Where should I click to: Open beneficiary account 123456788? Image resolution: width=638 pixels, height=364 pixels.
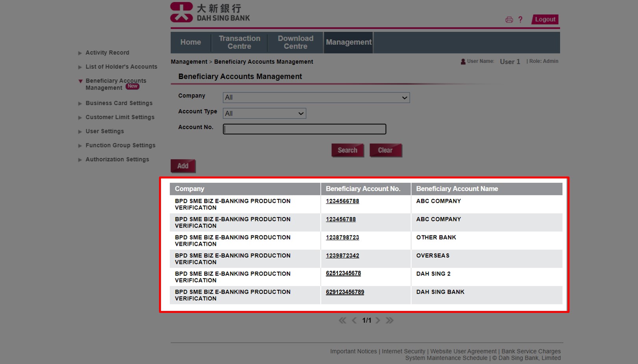341,219
